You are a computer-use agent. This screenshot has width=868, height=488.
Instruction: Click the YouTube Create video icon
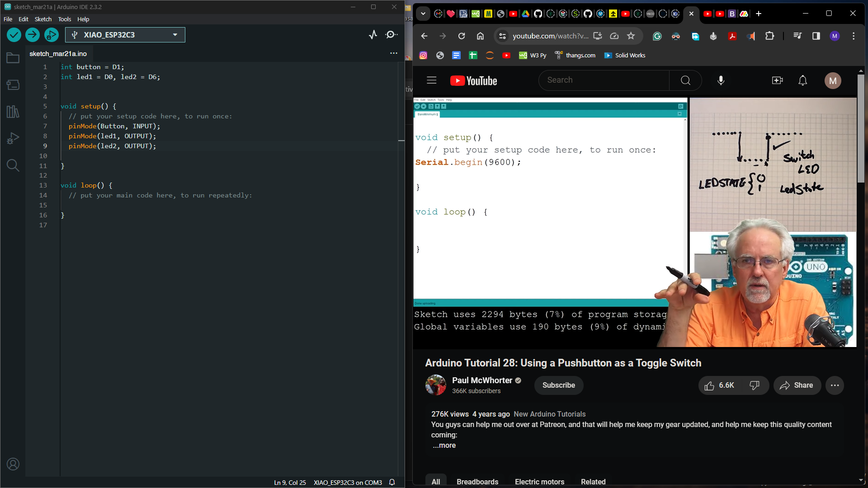(x=778, y=80)
